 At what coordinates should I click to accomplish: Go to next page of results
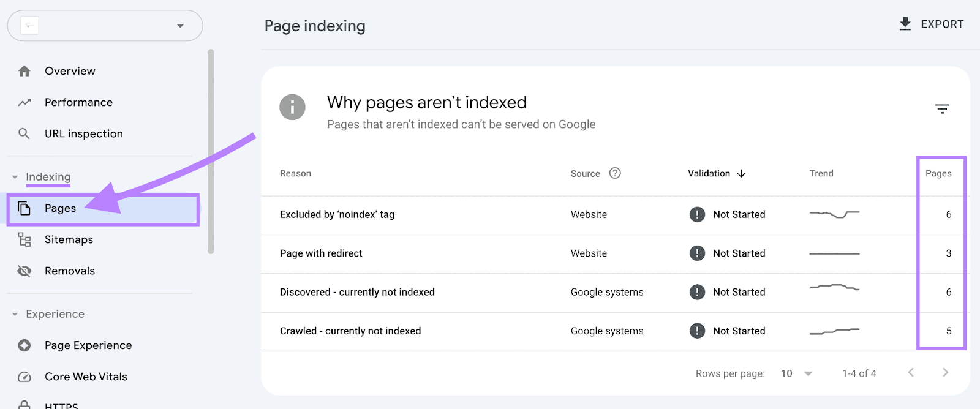click(x=945, y=372)
